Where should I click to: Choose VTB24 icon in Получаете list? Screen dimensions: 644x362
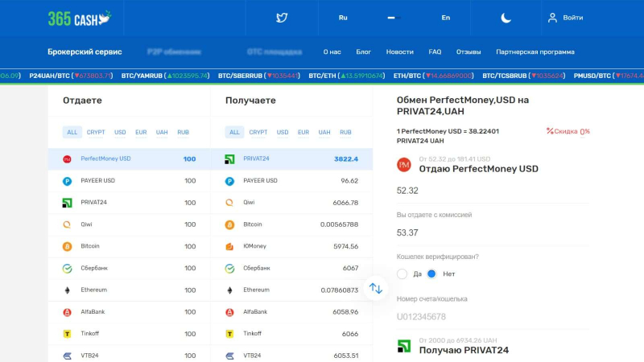point(229,356)
